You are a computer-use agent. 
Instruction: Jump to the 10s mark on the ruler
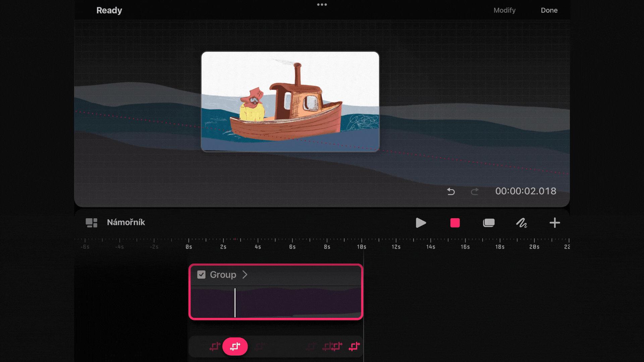362,247
